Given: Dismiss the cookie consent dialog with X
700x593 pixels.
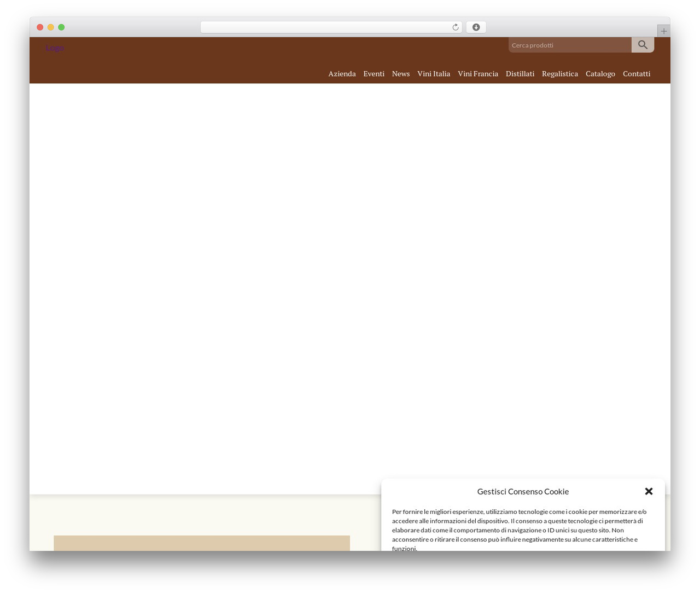Looking at the screenshot, I should 649,491.
